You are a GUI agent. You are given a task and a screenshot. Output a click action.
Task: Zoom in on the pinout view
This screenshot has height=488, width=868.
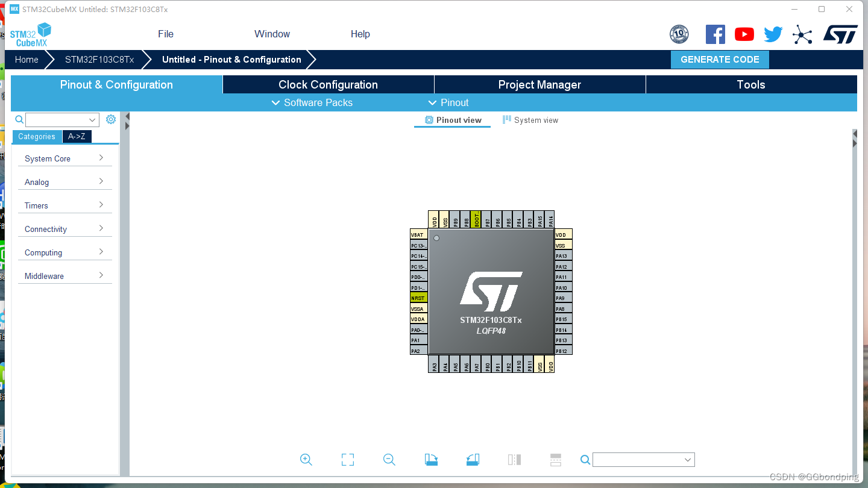[x=306, y=460]
